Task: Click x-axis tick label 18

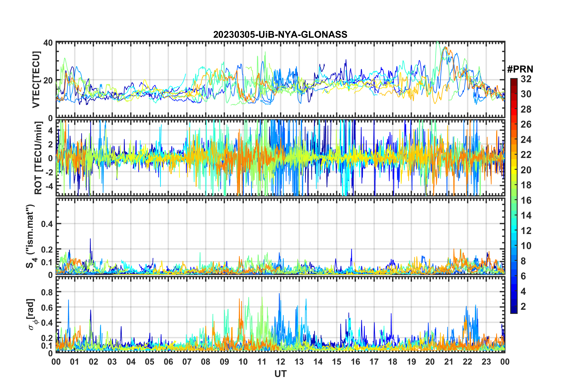Action: point(393,362)
